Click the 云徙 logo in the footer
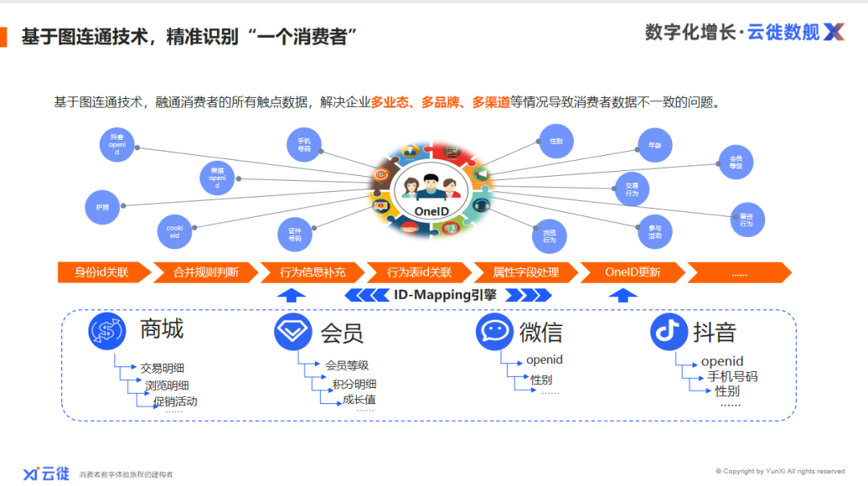This screenshot has width=868, height=486. point(47,474)
